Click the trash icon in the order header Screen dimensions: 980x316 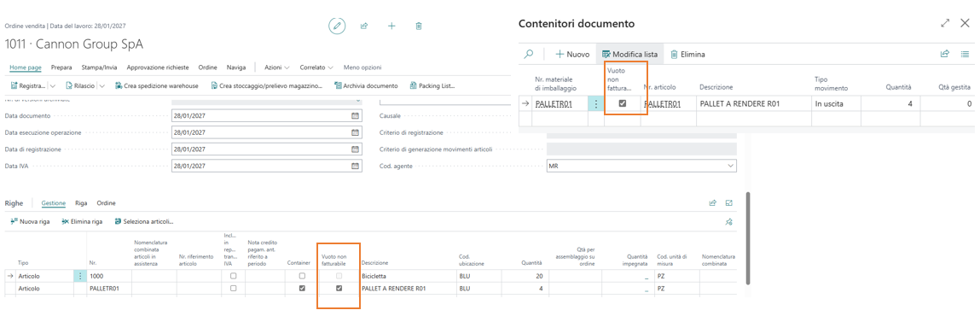[x=419, y=26]
